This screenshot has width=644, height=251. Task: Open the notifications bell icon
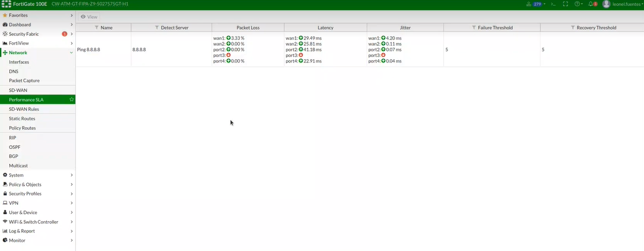coord(592,4)
